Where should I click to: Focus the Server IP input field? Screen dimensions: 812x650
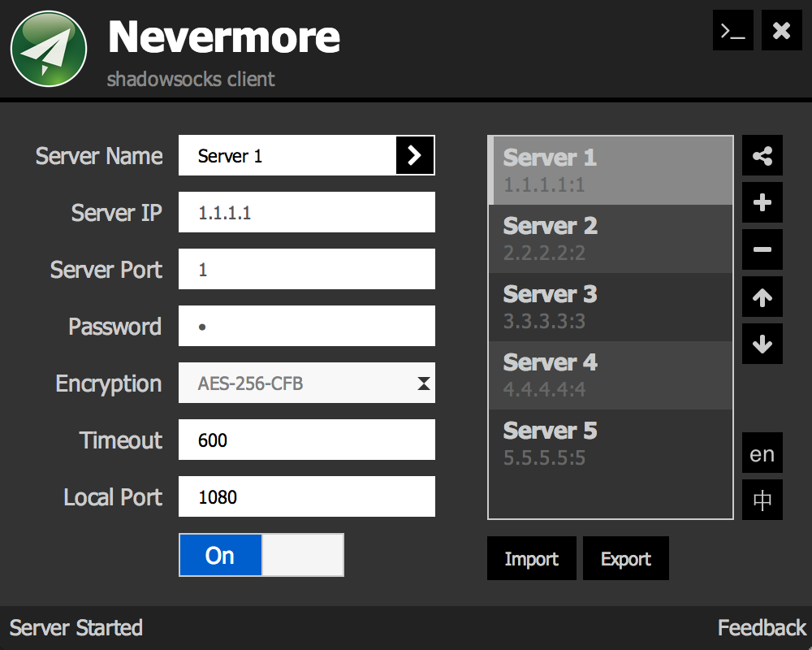click(x=307, y=213)
